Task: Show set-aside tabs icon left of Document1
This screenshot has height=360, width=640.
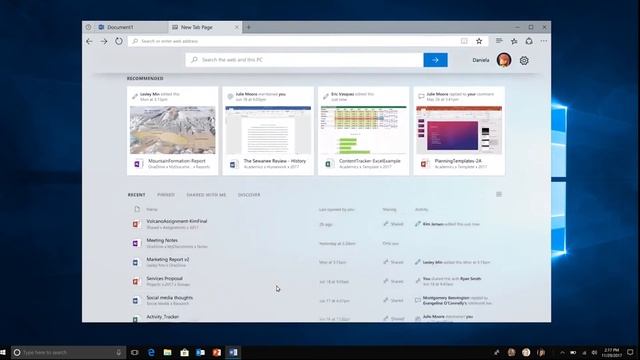Action: (88, 27)
